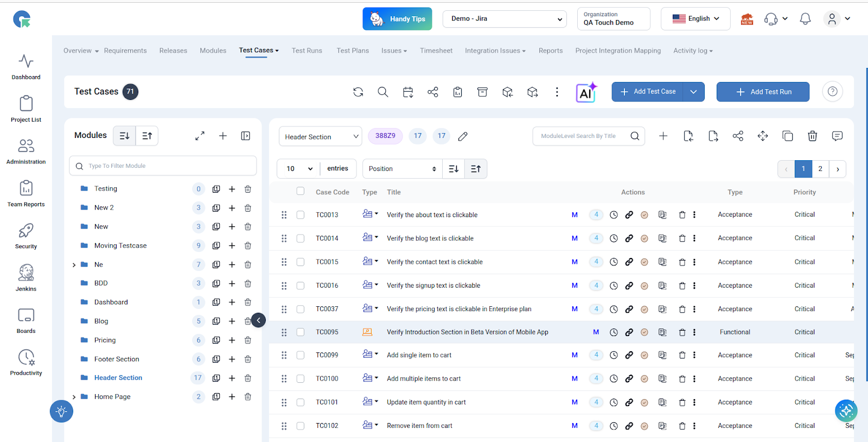Tick the checkbox for TC0095
Screen dimensions: 868x442
[301, 332]
